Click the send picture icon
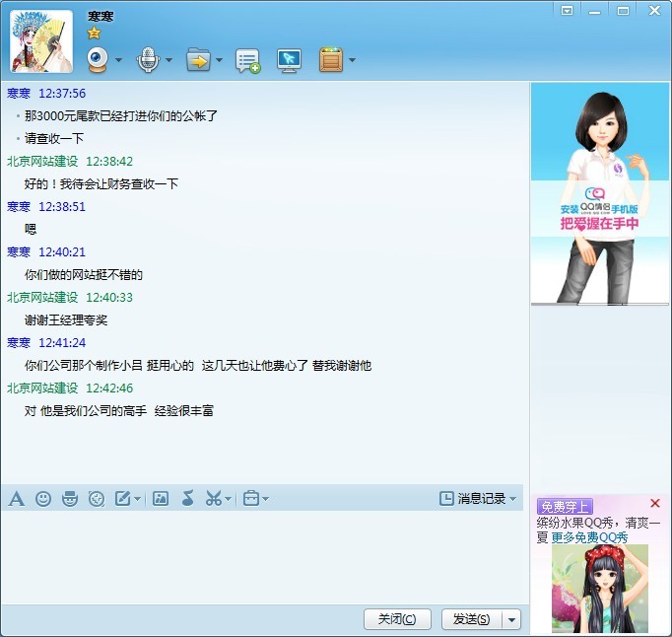The width and height of the screenshot is (672, 637). pos(161,499)
